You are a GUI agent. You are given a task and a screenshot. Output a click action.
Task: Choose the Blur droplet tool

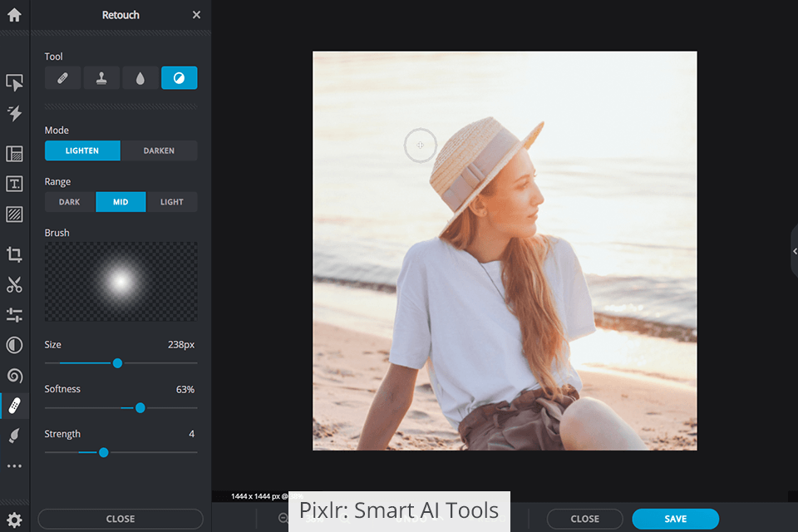(x=140, y=78)
